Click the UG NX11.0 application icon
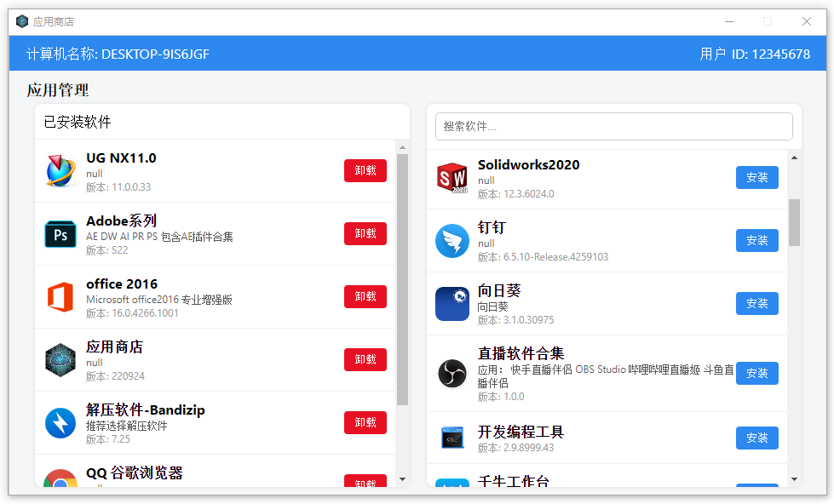 point(60,170)
